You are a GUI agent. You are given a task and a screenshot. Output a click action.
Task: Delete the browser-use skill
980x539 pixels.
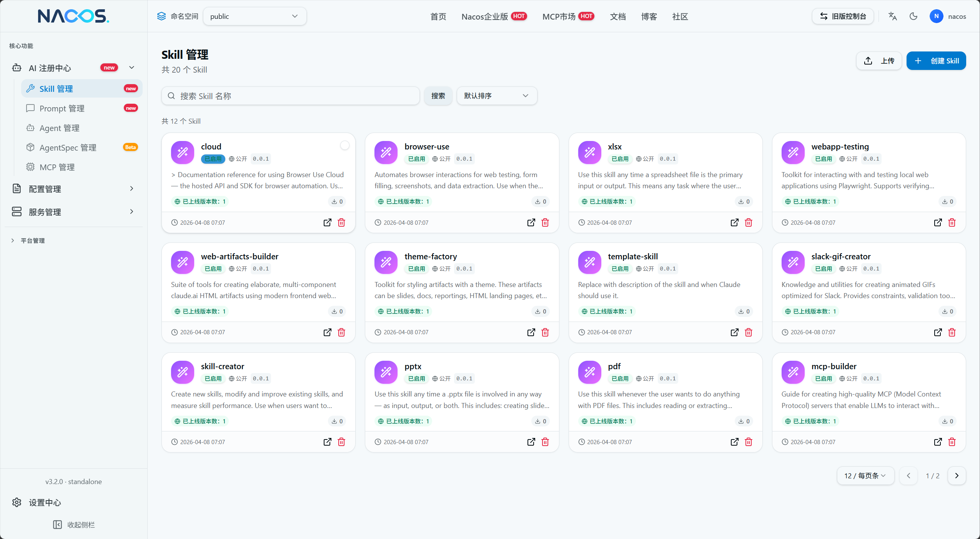click(x=545, y=222)
